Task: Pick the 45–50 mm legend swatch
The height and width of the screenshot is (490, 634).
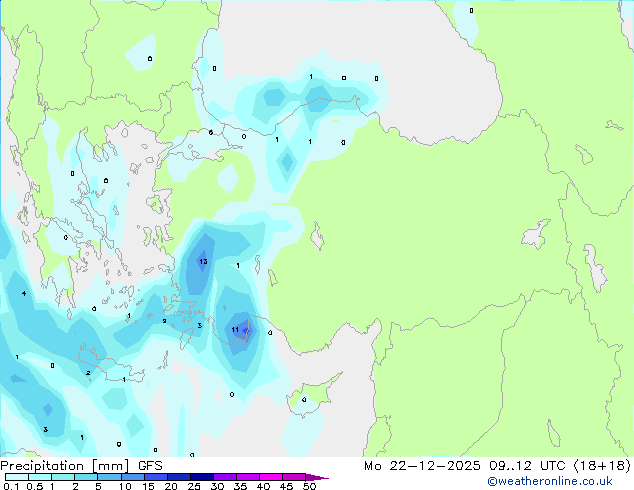Action: point(294,477)
